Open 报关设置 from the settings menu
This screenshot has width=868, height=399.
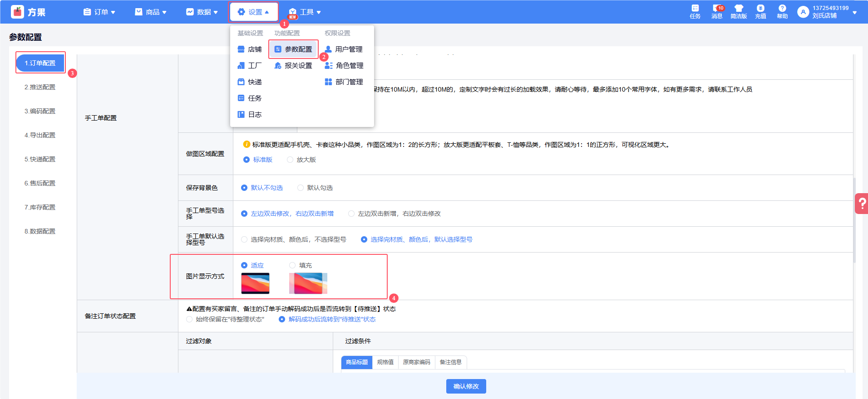tap(293, 66)
